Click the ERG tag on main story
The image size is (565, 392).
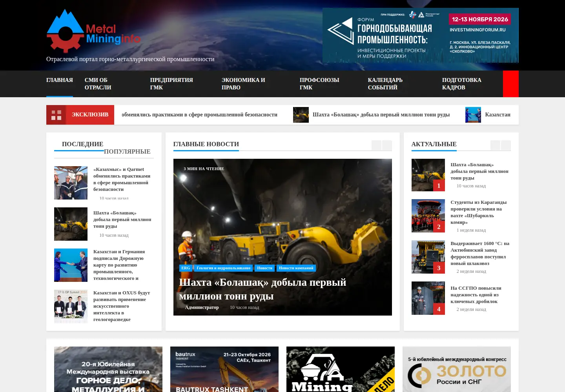click(186, 268)
